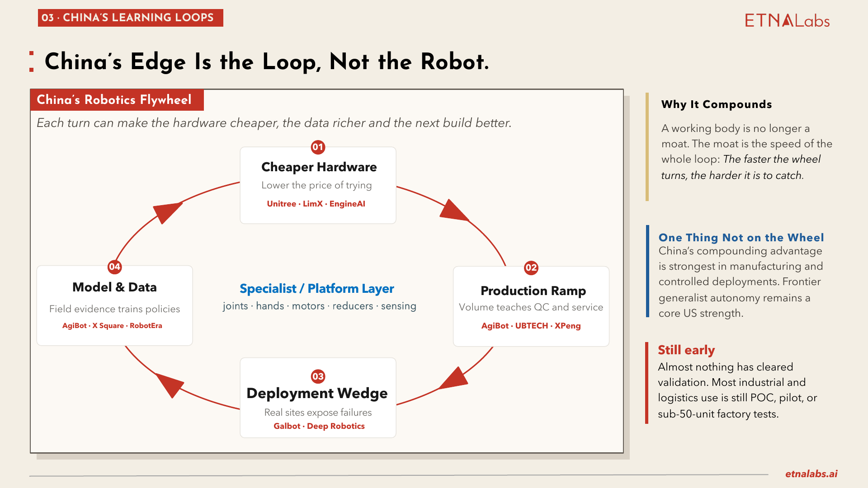Click arrowhead between Production Ramp and Deployment Wedge
Image resolution: width=868 pixels, height=488 pixels.
tap(454, 378)
